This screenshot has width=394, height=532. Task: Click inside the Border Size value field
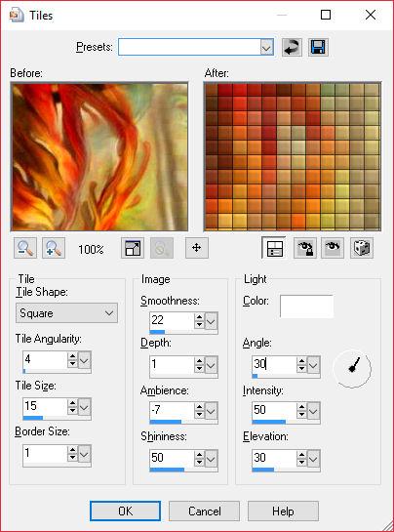pyautogui.click(x=45, y=453)
